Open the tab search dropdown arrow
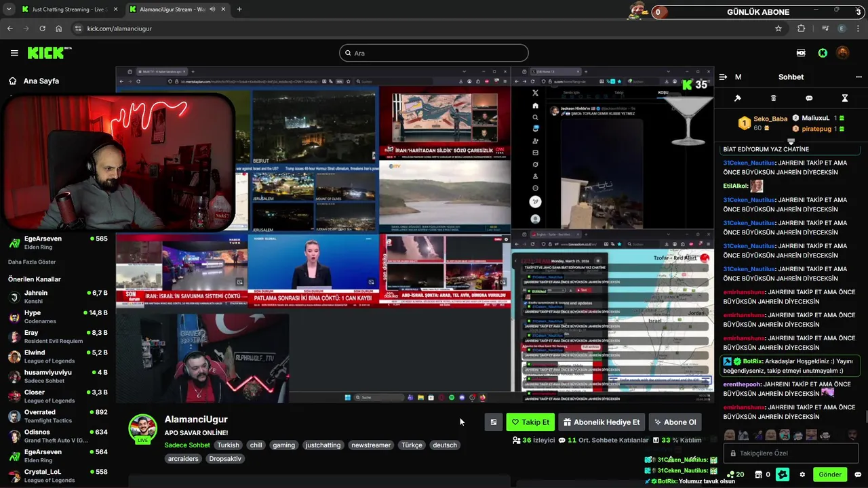 (x=9, y=9)
